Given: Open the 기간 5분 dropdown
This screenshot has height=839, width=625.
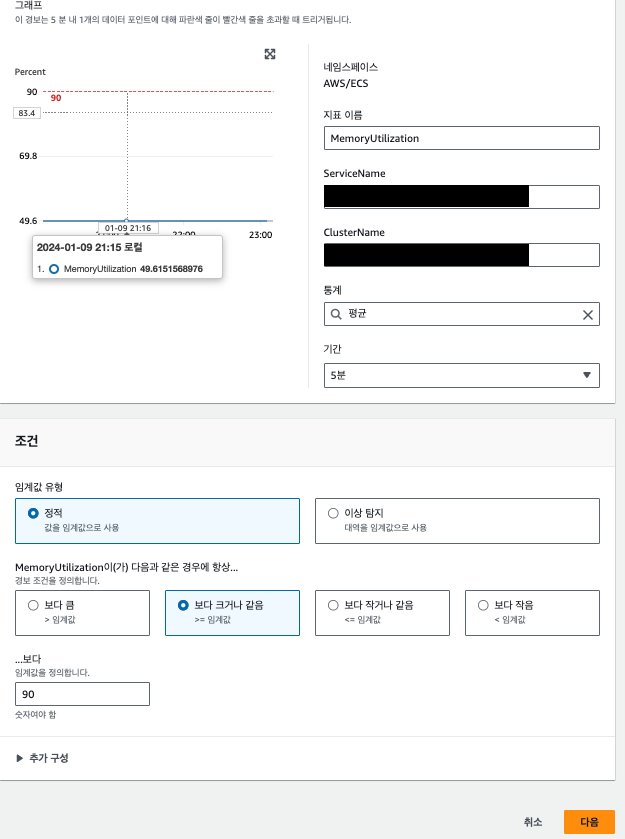Looking at the screenshot, I should 461,376.
